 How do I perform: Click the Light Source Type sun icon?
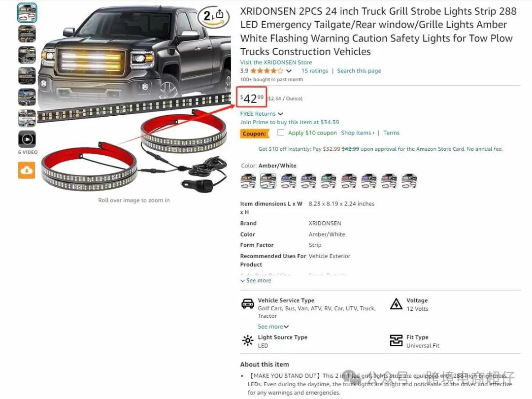point(248,340)
